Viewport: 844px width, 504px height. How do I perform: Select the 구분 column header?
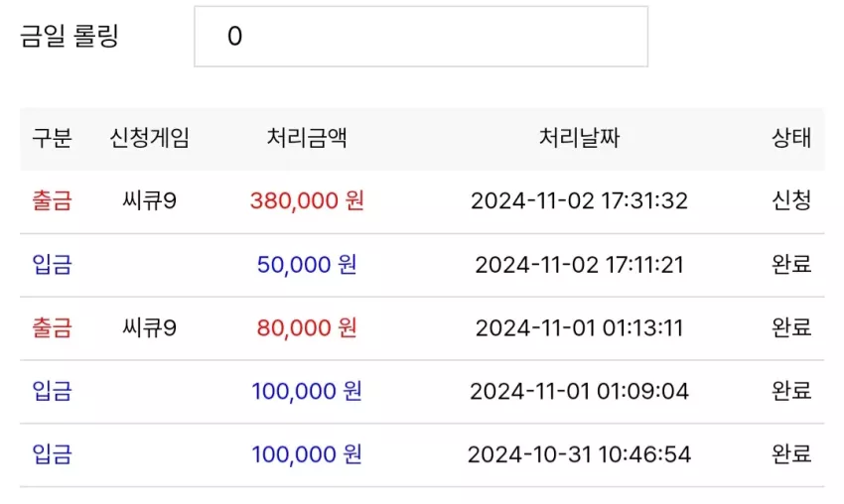(x=52, y=138)
